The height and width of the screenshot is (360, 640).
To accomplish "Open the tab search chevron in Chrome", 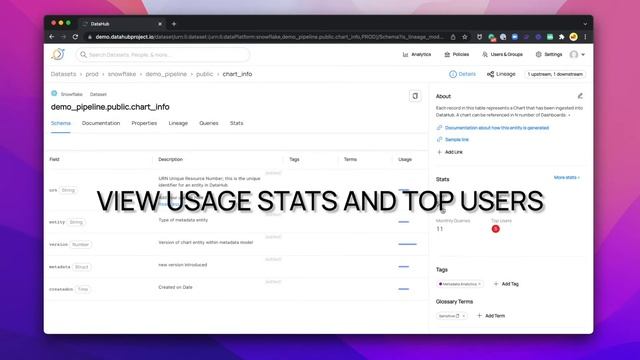I will tap(585, 24).
